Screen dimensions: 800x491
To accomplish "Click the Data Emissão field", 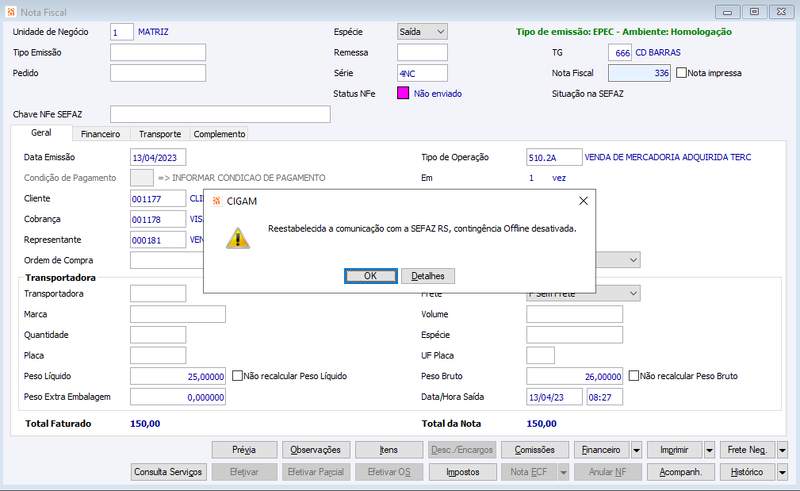I will (x=158, y=157).
